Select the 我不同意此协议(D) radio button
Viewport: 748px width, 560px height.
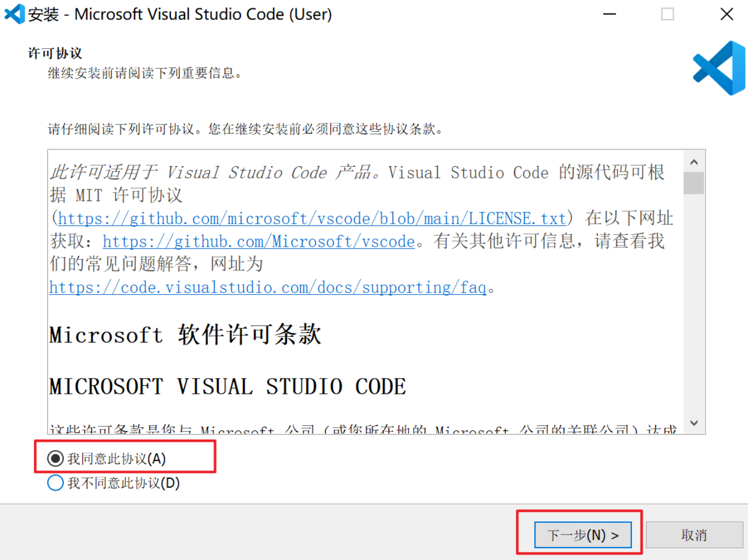tap(55, 483)
